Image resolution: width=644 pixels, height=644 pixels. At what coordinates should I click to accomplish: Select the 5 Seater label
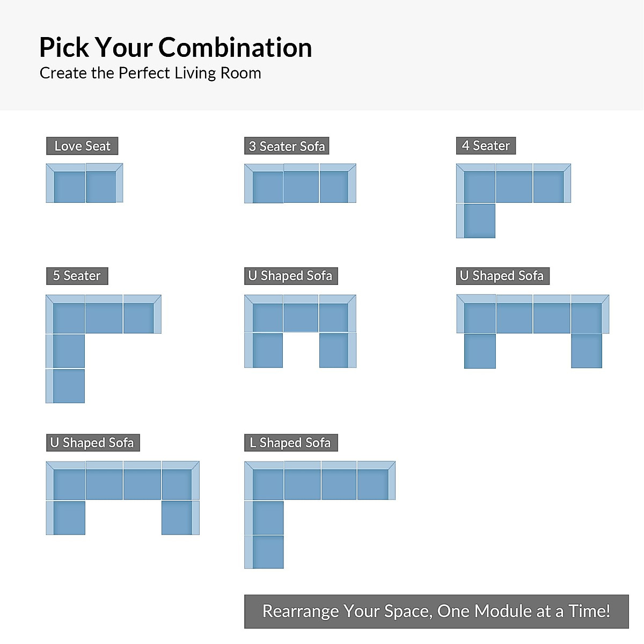click(77, 276)
